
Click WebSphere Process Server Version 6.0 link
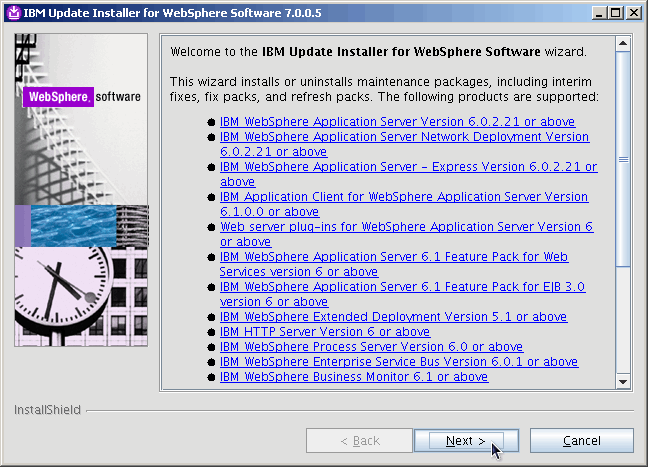point(371,347)
